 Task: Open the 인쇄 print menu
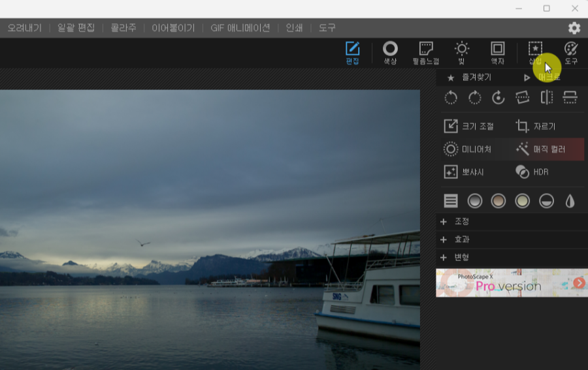coord(294,28)
